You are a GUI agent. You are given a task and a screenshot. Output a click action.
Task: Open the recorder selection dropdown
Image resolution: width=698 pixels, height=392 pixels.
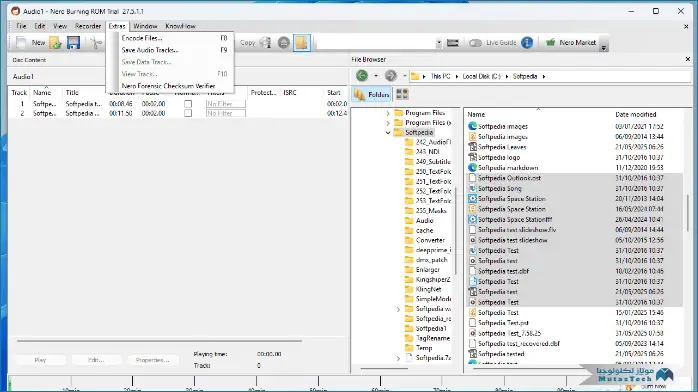439,43
